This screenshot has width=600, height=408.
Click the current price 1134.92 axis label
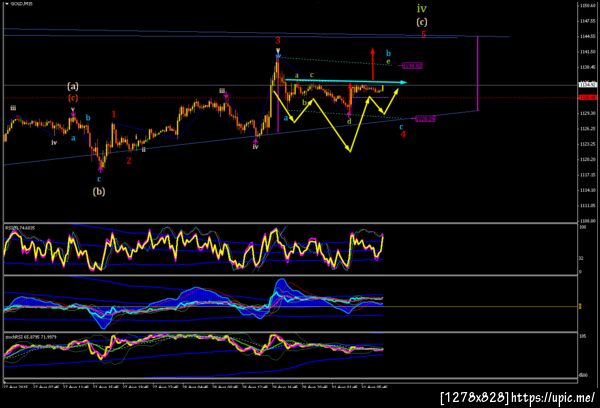(x=588, y=85)
